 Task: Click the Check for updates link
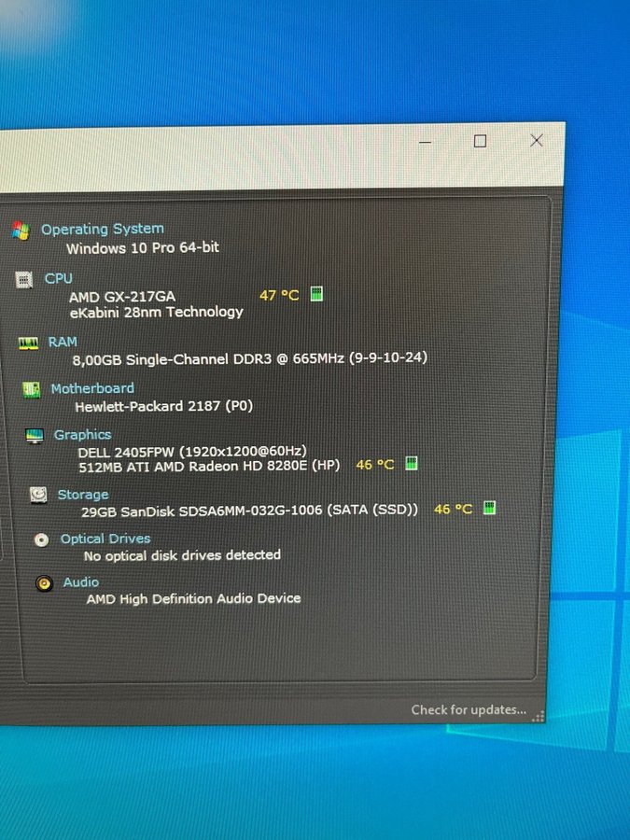469,710
